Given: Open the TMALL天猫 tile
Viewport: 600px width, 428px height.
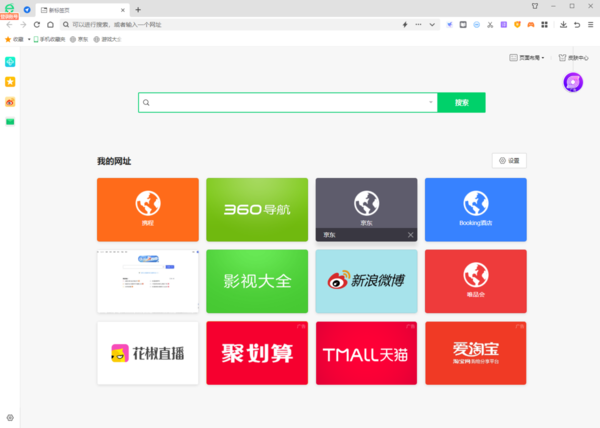Looking at the screenshot, I should (366, 353).
